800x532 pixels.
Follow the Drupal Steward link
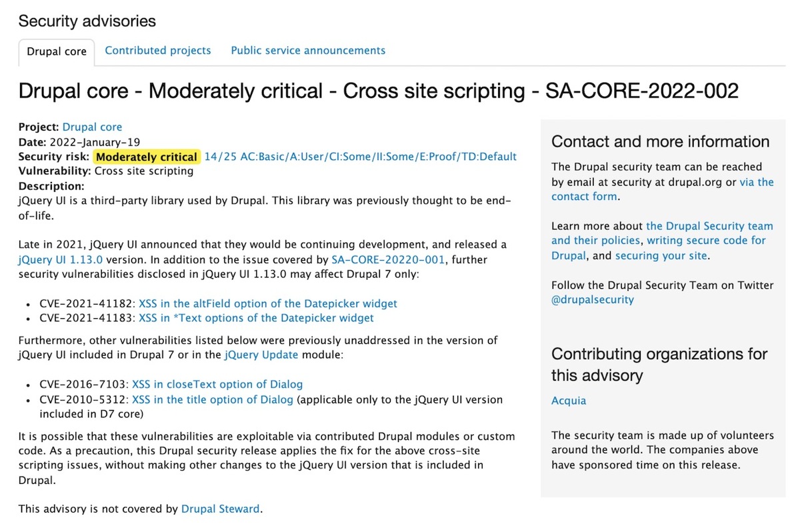click(x=221, y=509)
